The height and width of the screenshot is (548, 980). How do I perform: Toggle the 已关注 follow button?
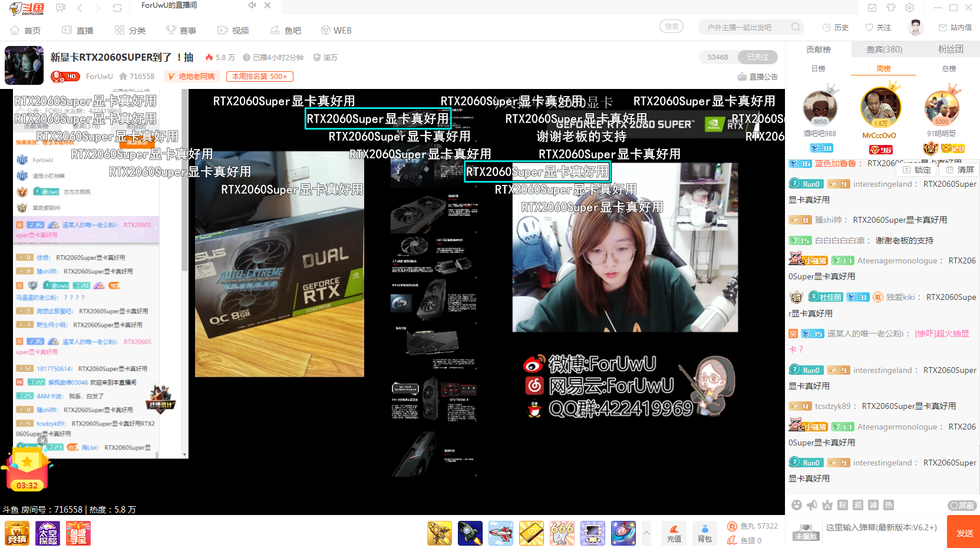click(x=758, y=57)
